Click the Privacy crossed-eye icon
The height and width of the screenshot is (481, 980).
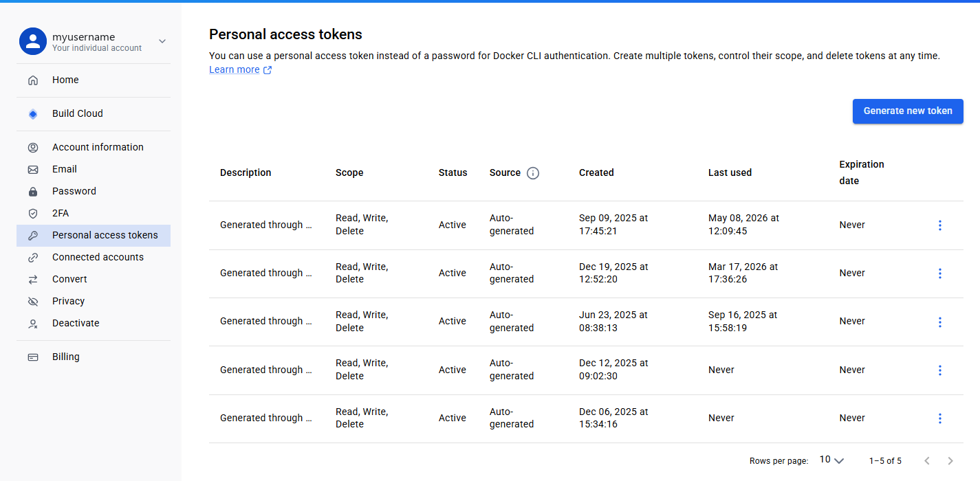pos(33,302)
